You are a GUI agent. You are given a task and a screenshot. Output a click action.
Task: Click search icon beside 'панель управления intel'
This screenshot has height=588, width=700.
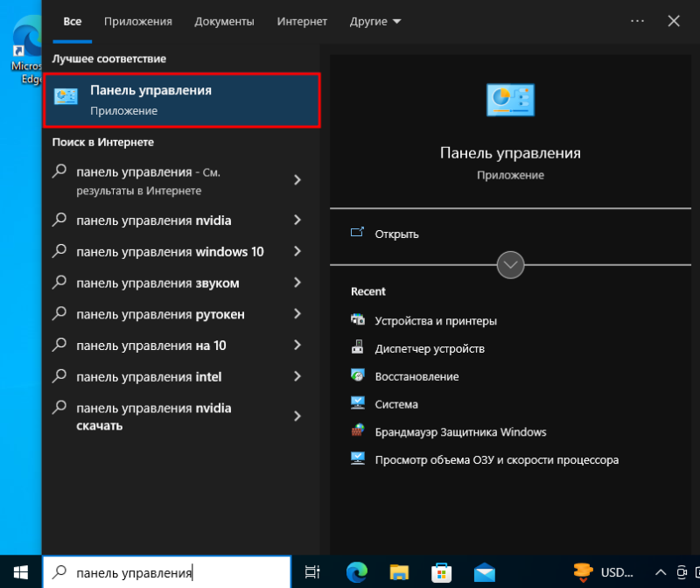point(59,376)
